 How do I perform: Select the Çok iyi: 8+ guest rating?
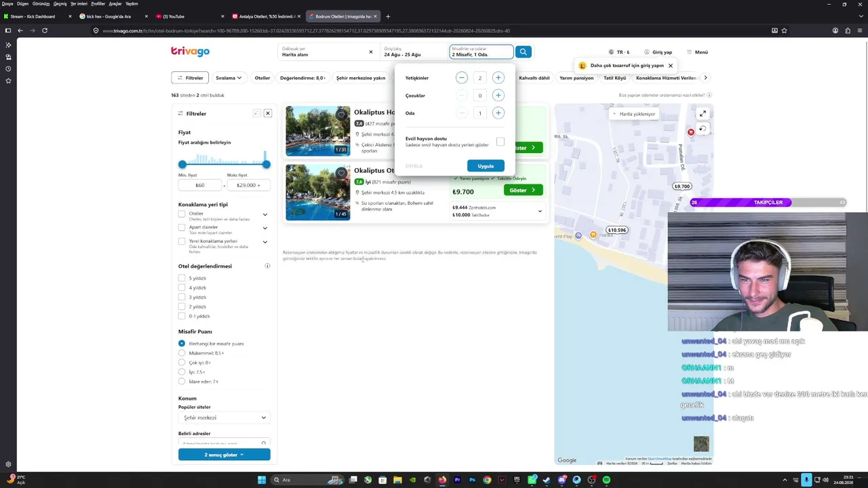[182, 363]
